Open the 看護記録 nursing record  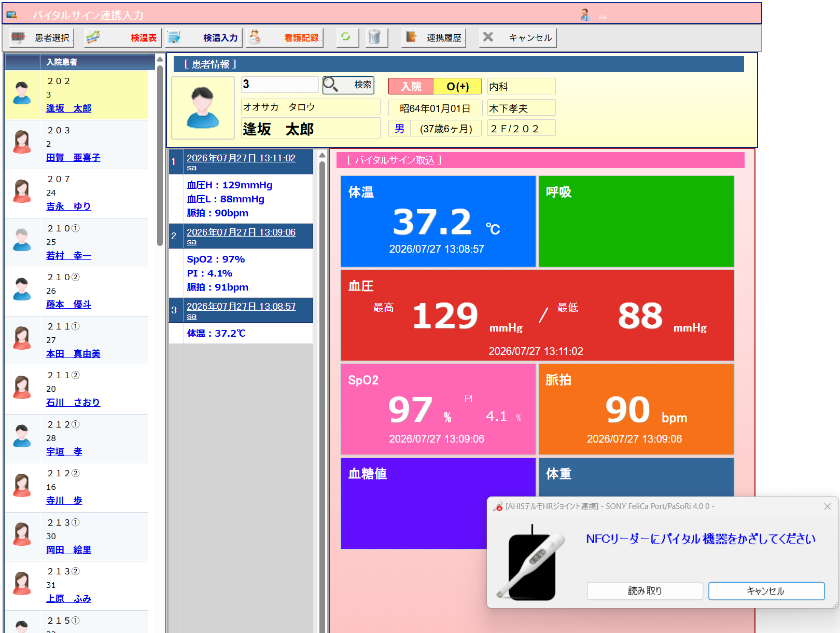click(285, 37)
